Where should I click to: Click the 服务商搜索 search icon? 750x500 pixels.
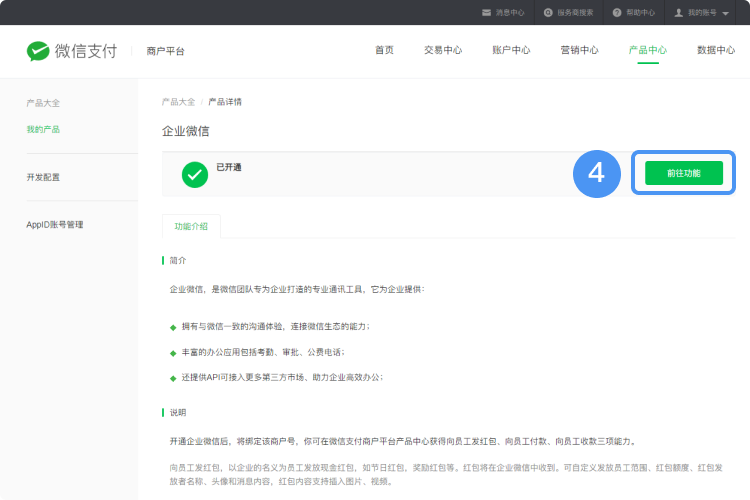[x=548, y=12]
